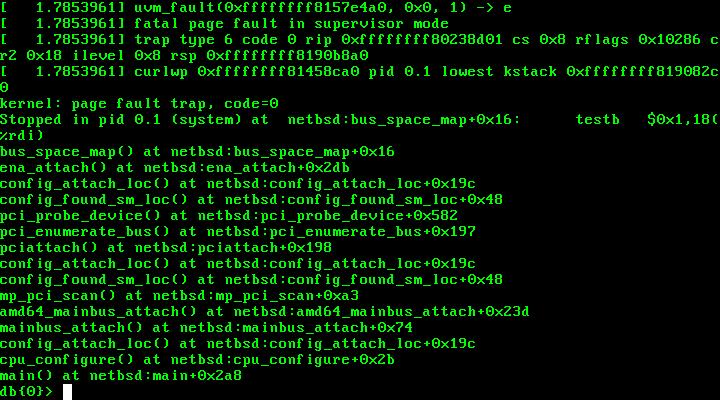Click the db{0}> prompt cursor block
The width and height of the screenshot is (720, 400).
pos(68,391)
